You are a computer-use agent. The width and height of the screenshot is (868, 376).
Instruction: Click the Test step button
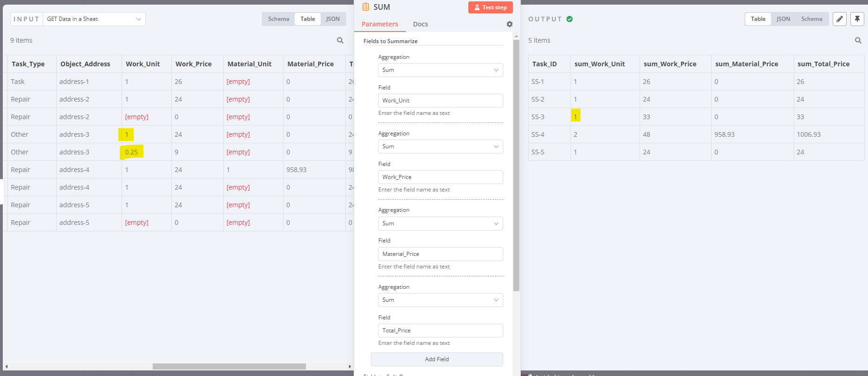(491, 7)
